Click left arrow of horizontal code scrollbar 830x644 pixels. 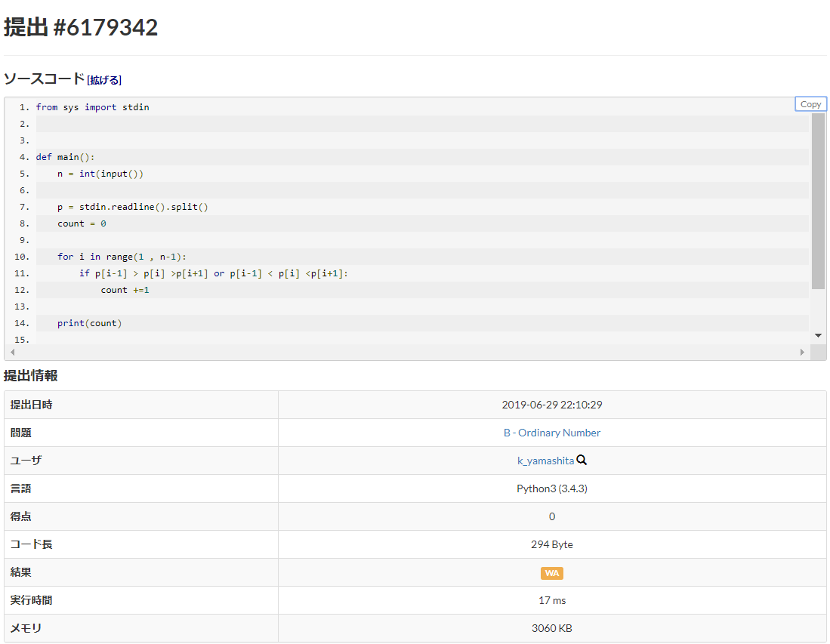coord(13,352)
